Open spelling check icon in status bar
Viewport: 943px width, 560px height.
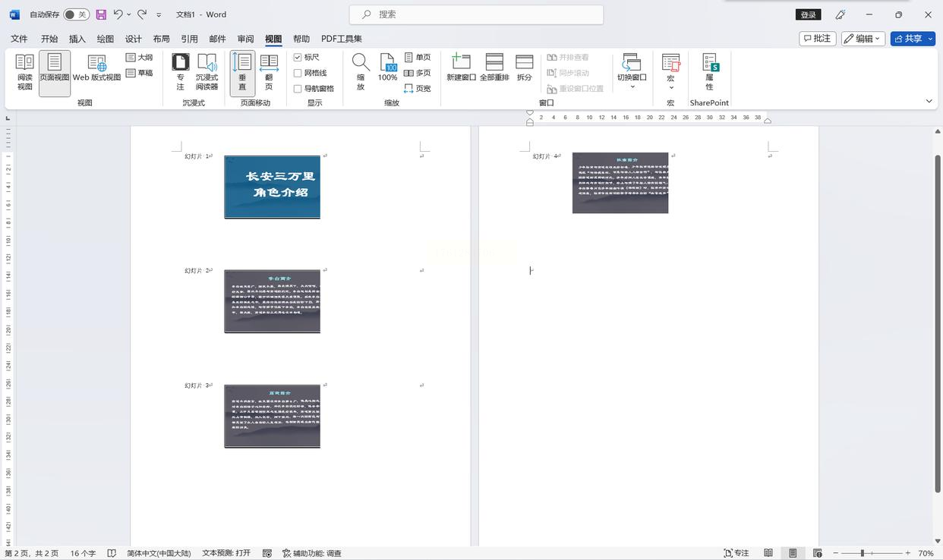tap(112, 553)
